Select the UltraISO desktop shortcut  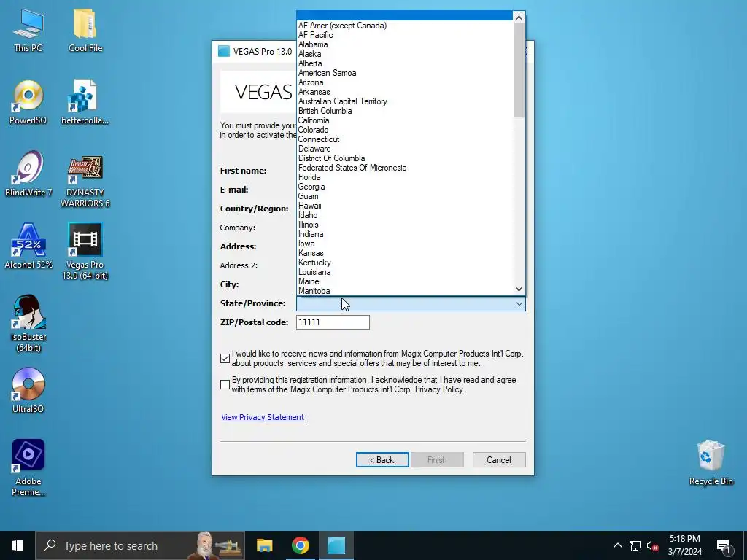click(28, 391)
